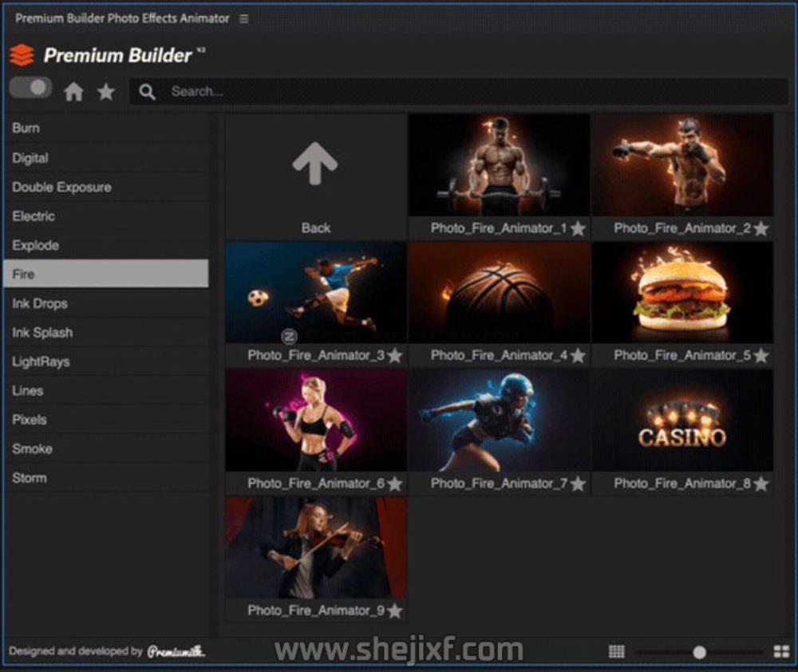
Task: Open the Ink Splash category
Action: [42, 333]
